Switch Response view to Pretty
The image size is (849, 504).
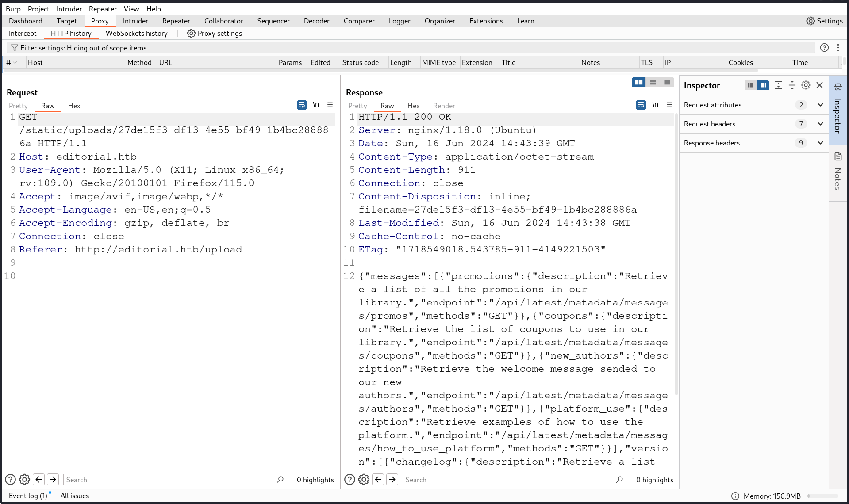pos(357,106)
